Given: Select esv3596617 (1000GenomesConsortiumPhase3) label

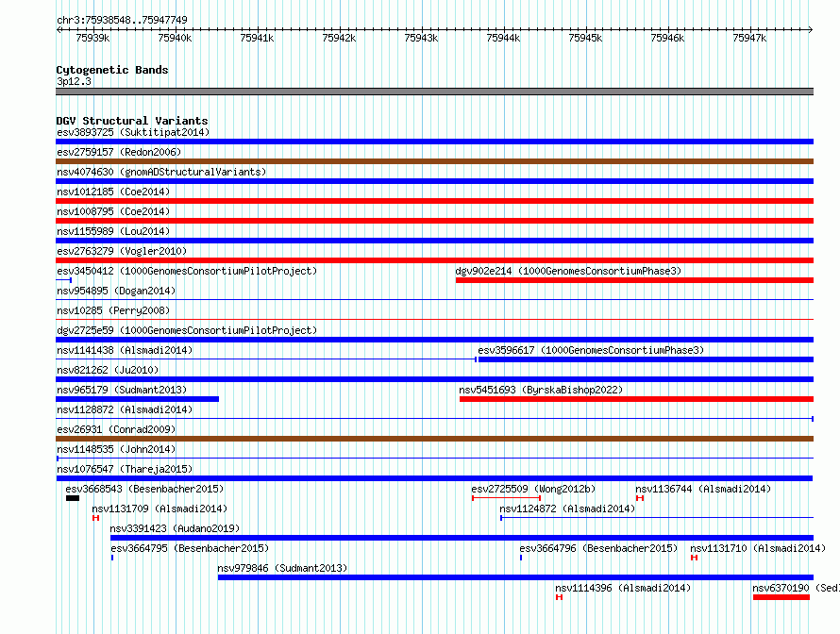Looking at the screenshot, I should click(x=591, y=350).
